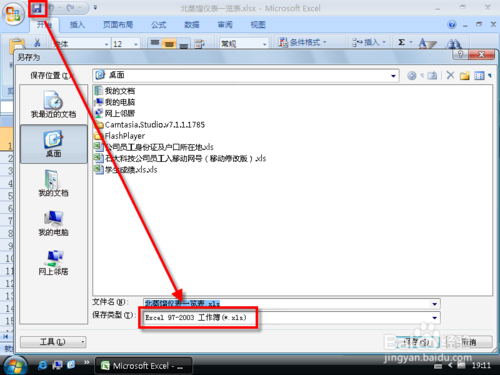Screen dimensions: 500x375
Task: Expand the file name dropdown arrow
Action: [x=435, y=304]
